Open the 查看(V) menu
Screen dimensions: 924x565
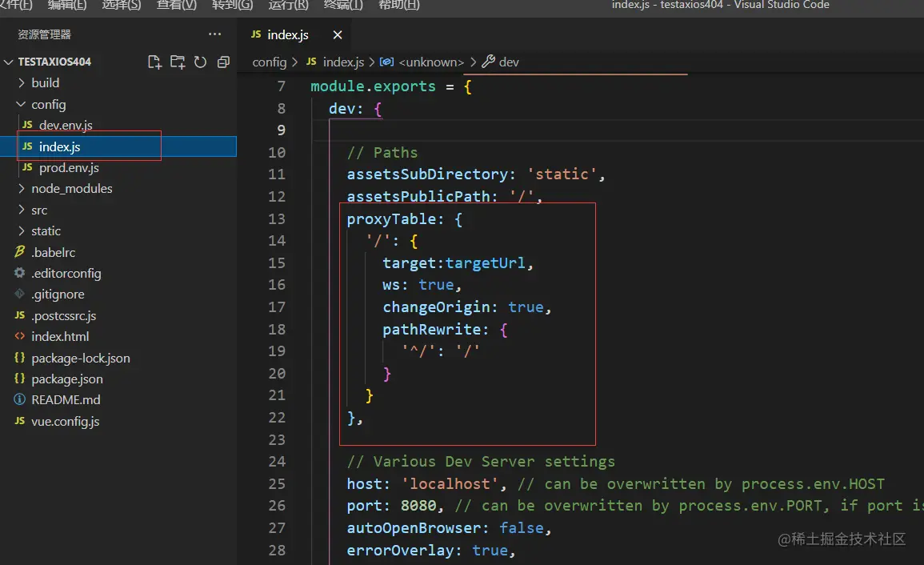coord(176,5)
